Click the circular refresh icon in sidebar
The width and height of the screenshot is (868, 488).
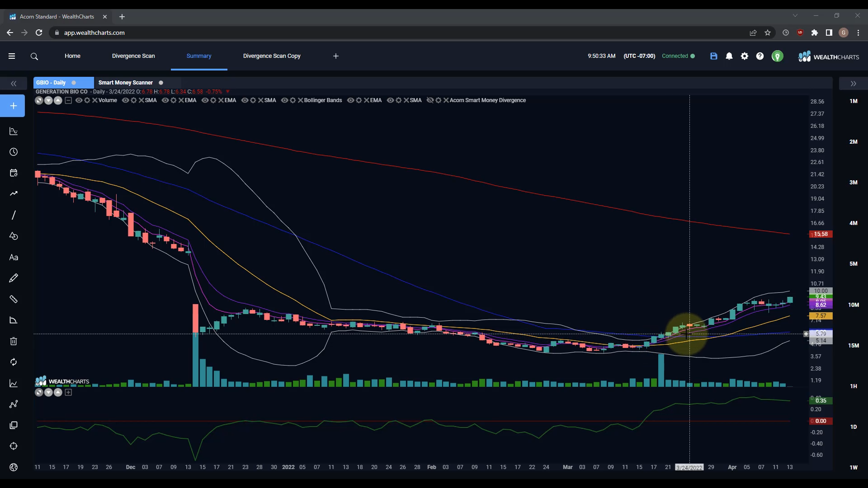[x=14, y=362]
